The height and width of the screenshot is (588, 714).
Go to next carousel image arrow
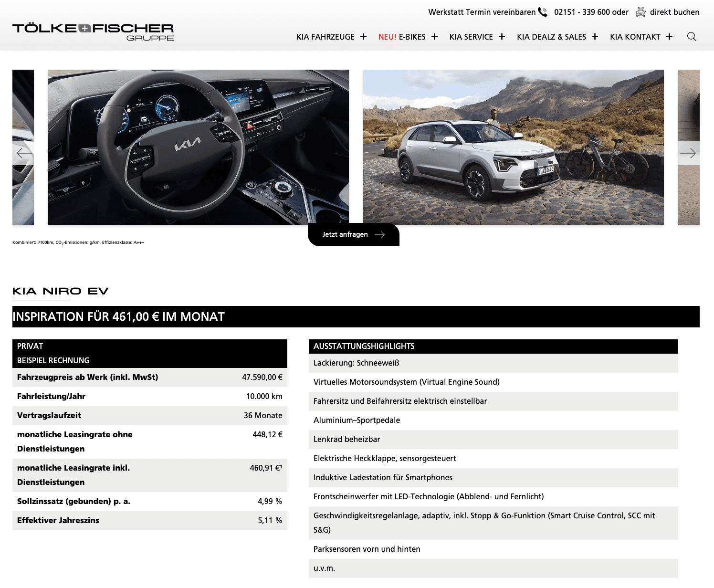pos(688,153)
